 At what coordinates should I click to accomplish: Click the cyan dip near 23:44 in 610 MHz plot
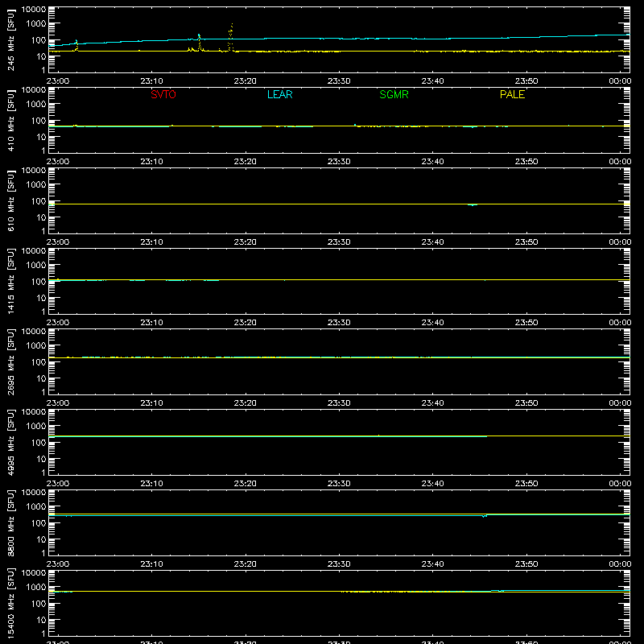[473, 204]
